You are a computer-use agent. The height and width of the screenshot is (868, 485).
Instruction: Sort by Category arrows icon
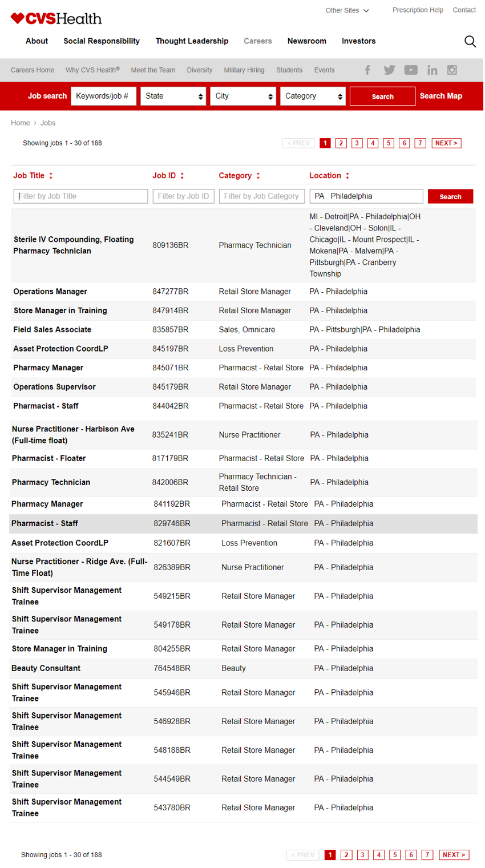258,176
